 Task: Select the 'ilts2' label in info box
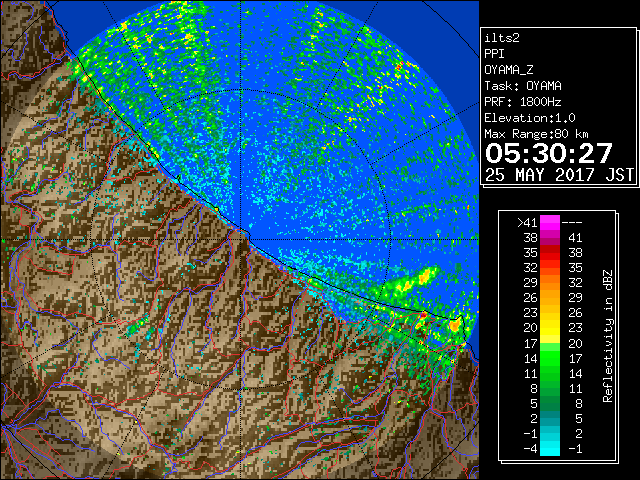tap(502, 38)
